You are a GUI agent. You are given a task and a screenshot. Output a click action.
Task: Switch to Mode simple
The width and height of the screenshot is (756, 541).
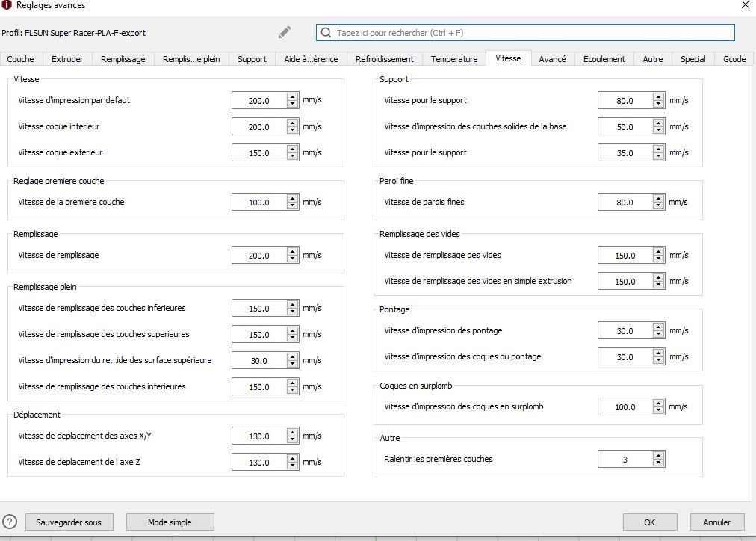[x=170, y=522]
